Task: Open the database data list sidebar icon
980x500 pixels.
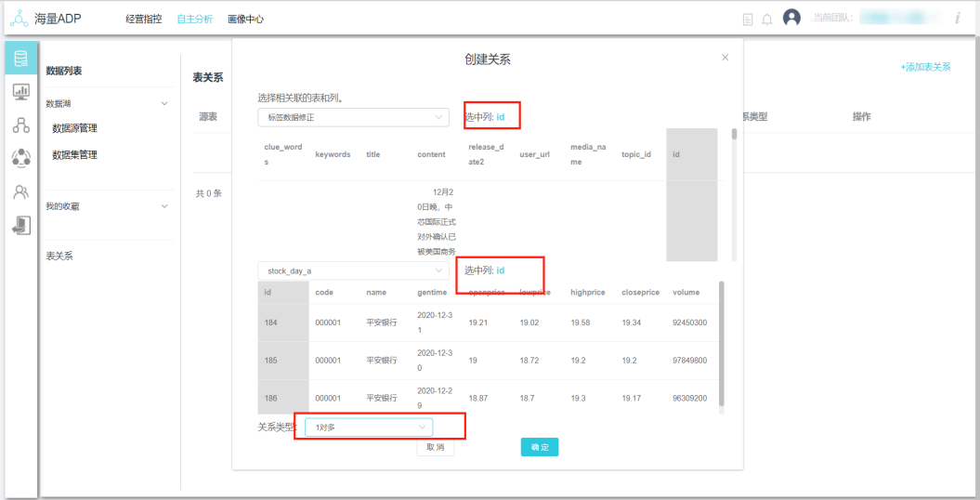Action: [x=20, y=58]
